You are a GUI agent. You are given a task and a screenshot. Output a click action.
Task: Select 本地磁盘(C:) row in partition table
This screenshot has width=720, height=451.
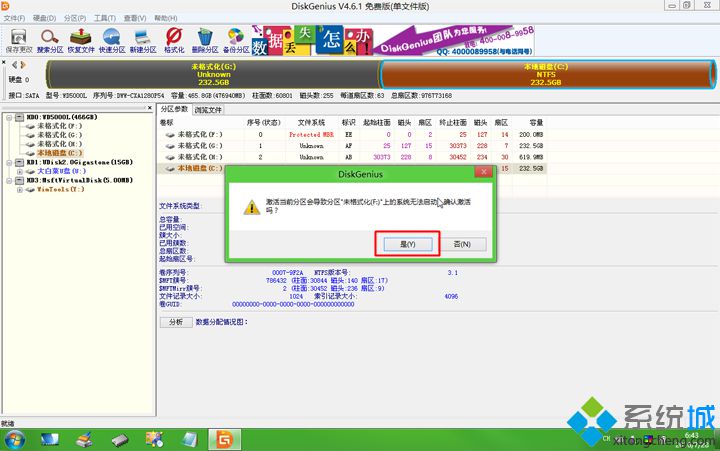(352, 169)
